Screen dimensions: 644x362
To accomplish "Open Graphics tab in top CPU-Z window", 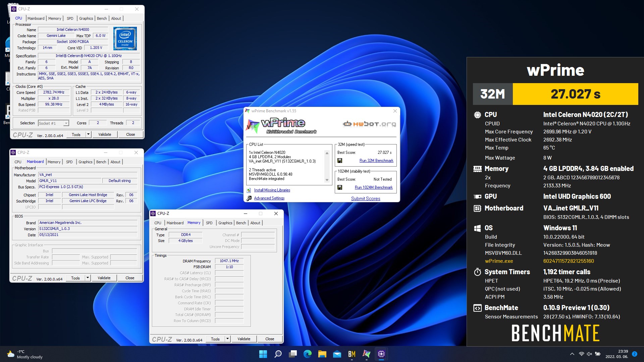I will pyautogui.click(x=86, y=18).
